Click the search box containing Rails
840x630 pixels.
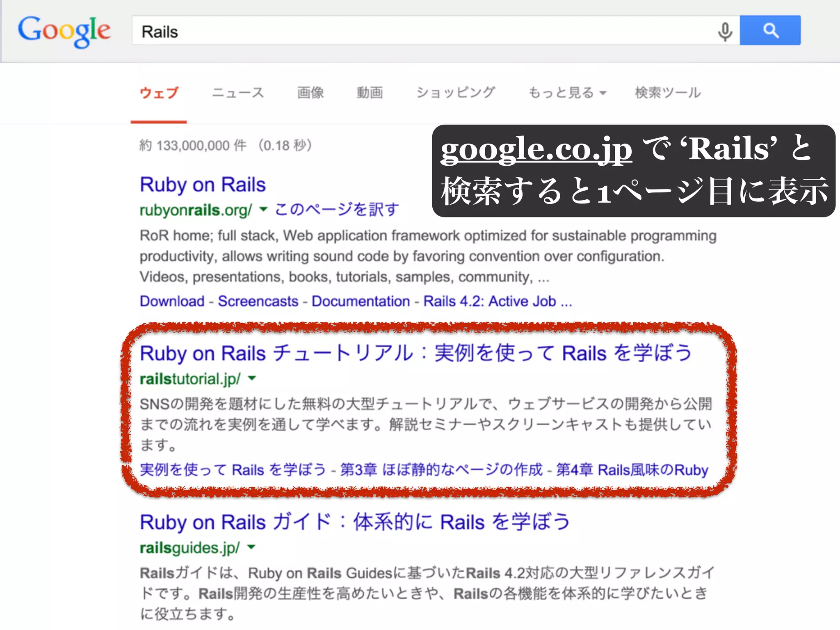point(436,30)
